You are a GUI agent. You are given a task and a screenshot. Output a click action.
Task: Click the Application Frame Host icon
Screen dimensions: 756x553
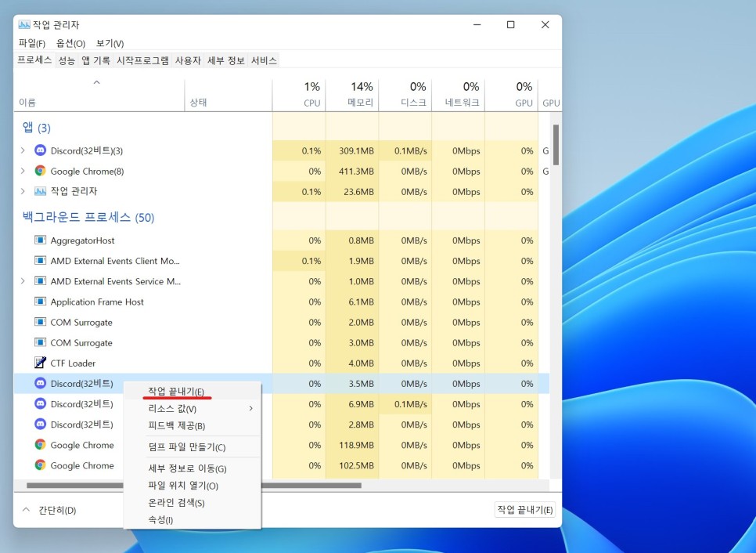(x=40, y=302)
